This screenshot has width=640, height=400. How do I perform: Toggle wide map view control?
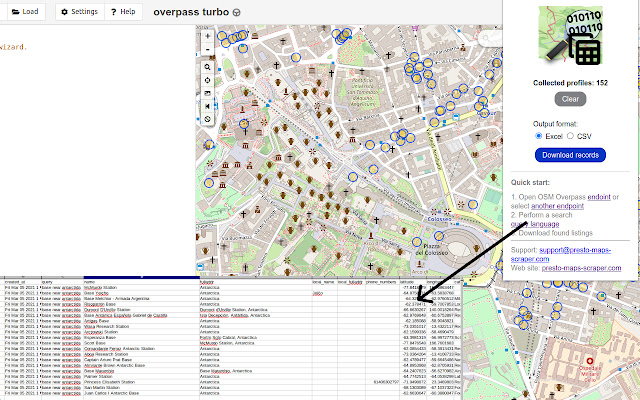point(207,106)
